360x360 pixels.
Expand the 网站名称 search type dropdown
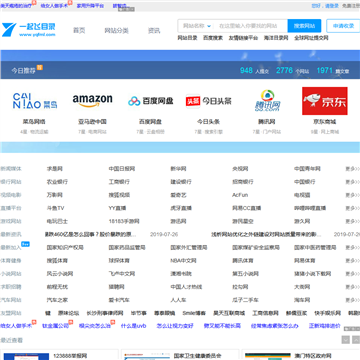(x=197, y=26)
